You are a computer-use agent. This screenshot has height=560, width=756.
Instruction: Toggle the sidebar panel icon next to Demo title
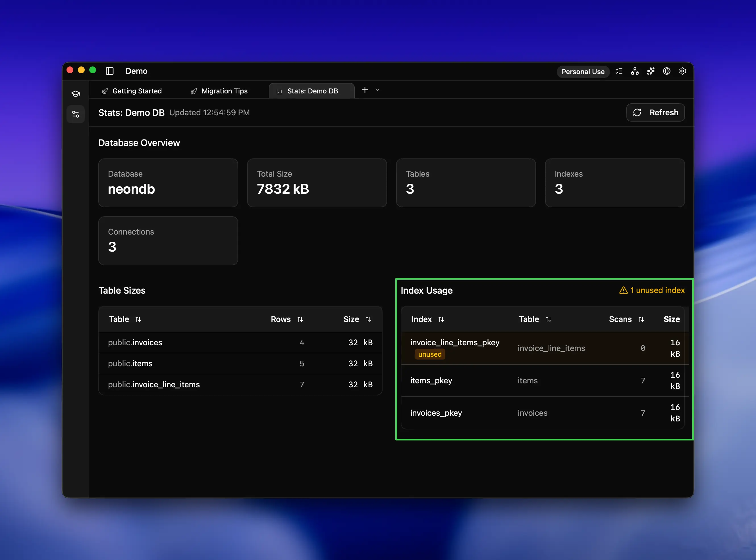(x=109, y=71)
